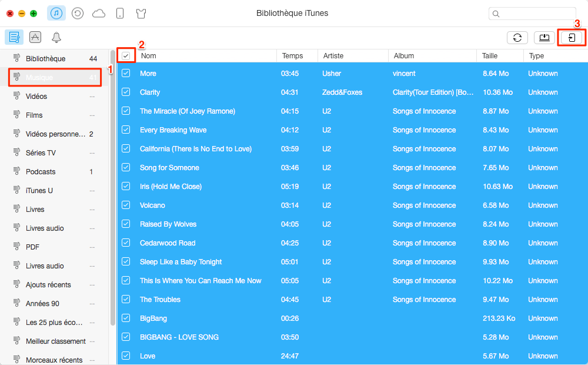Select the Song for Someone row title

pos(169,167)
